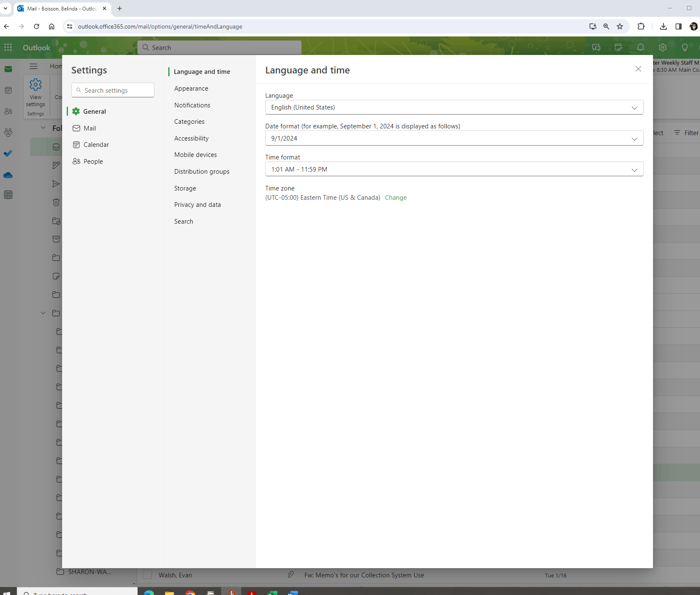This screenshot has width=700, height=595.
Task: Click the Search settings input field
Action: [113, 90]
